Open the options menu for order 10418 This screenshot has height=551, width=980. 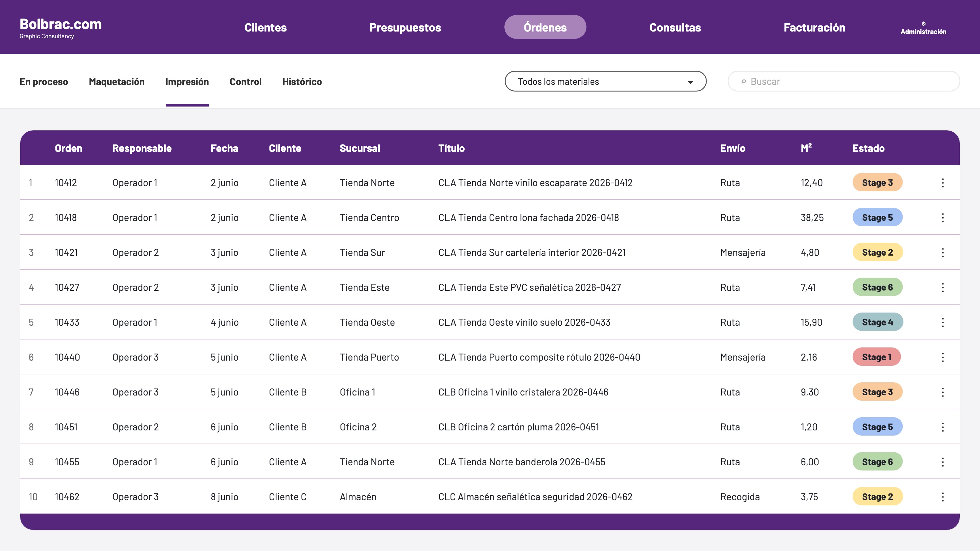point(943,218)
